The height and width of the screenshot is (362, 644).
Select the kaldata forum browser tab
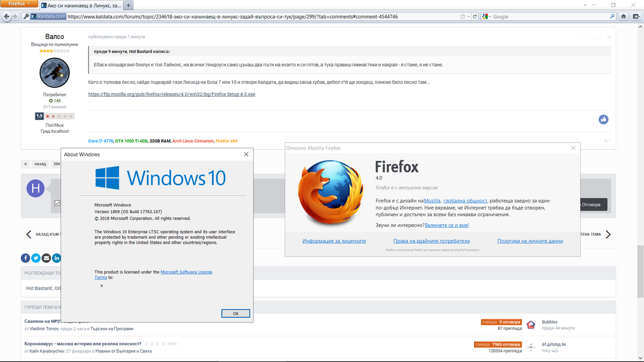[x=80, y=6]
